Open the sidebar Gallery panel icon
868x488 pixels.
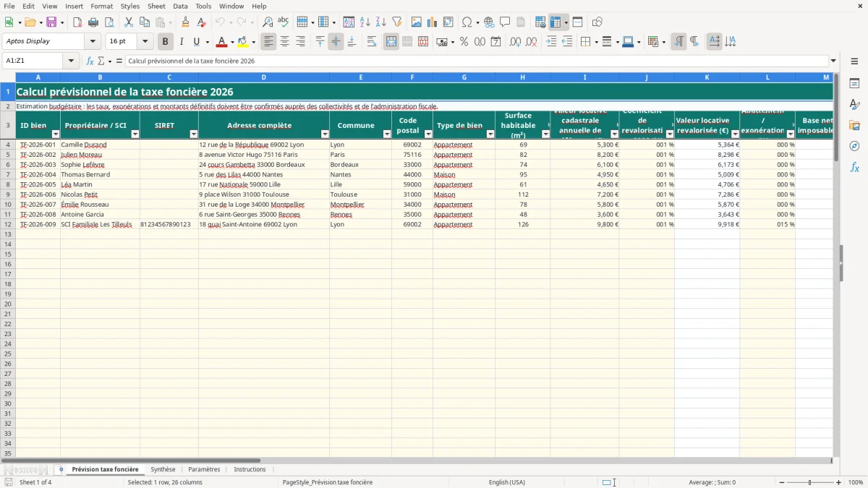(x=854, y=125)
